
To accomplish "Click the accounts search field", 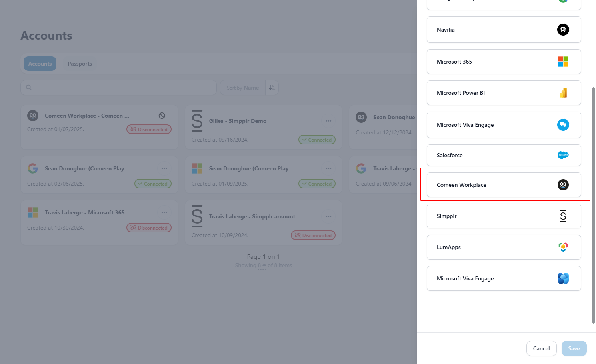I will pos(119,88).
